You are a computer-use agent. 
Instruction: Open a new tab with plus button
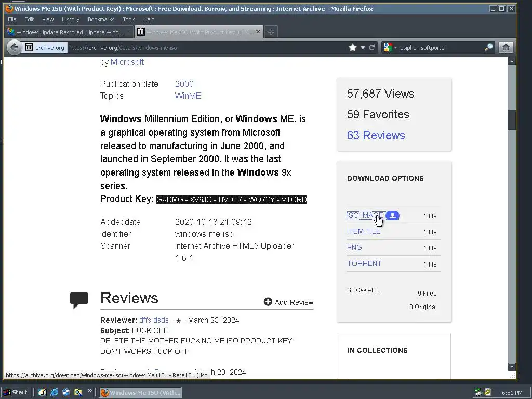271,32
